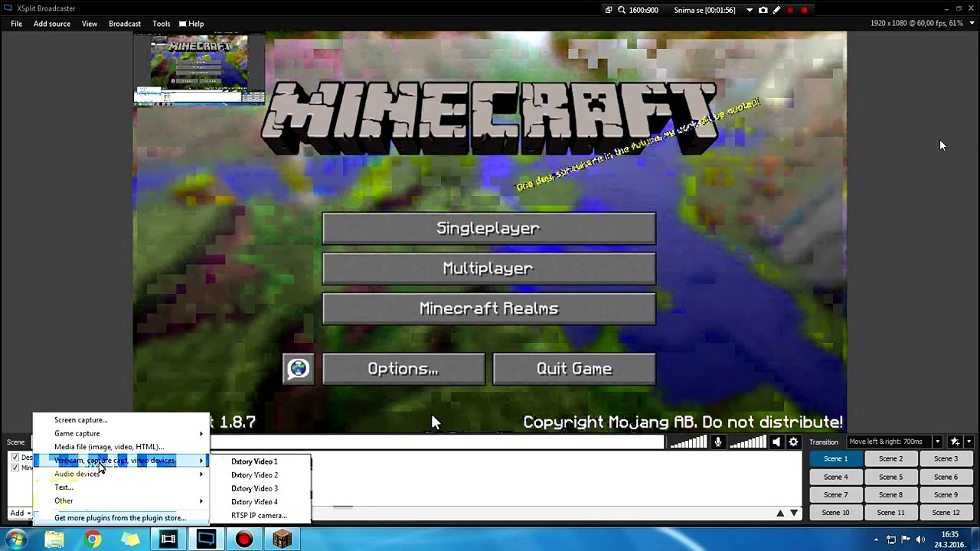Choose the Text... menu entry

(x=120, y=487)
